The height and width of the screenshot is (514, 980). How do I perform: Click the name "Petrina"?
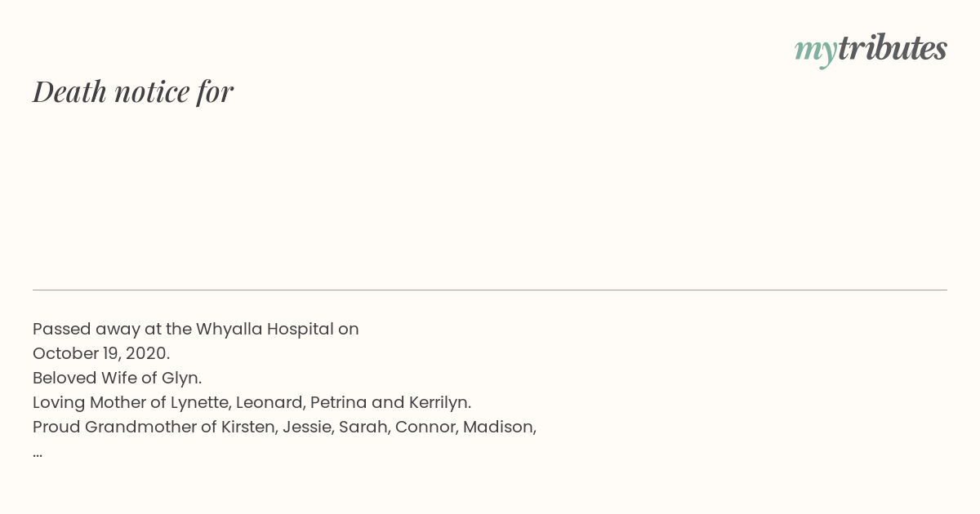pos(339,402)
